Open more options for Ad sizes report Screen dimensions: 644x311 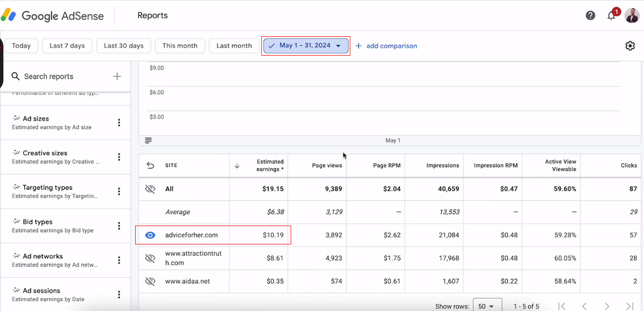119,123
